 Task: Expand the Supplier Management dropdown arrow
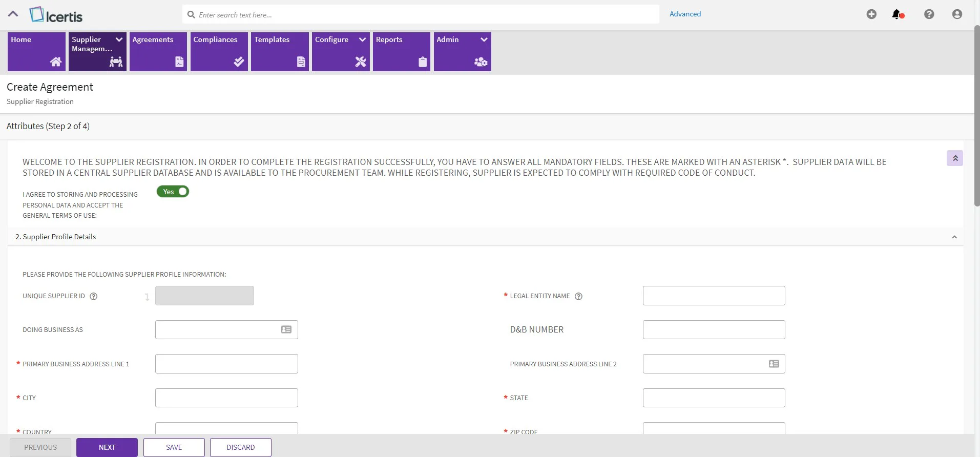pos(119,39)
